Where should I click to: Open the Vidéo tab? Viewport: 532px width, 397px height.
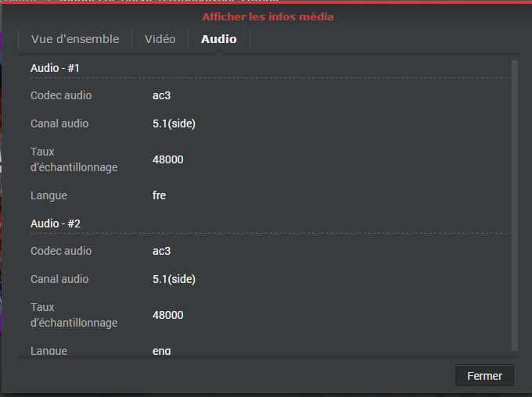tap(160, 39)
